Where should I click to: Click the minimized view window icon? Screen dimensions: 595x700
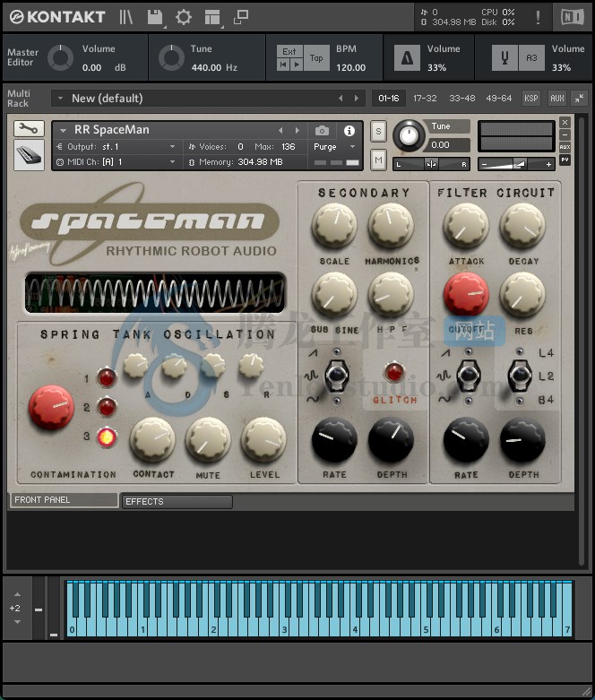tap(240, 17)
